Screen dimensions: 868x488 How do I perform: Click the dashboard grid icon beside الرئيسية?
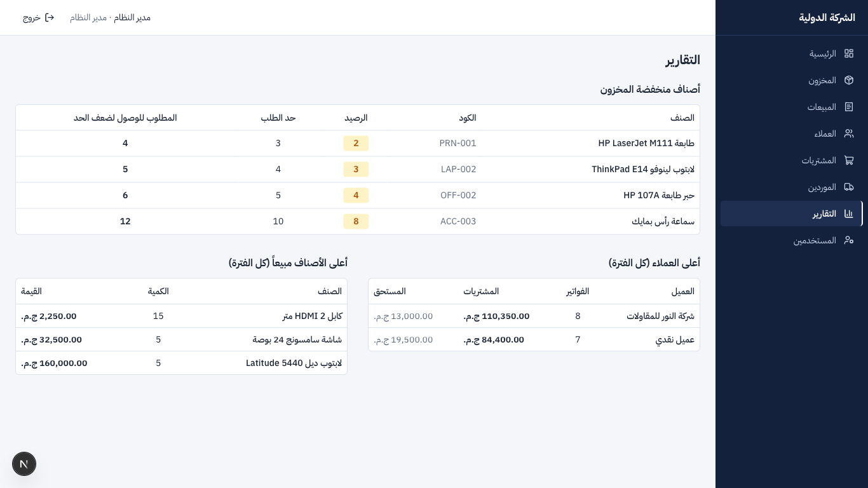(x=849, y=53)
